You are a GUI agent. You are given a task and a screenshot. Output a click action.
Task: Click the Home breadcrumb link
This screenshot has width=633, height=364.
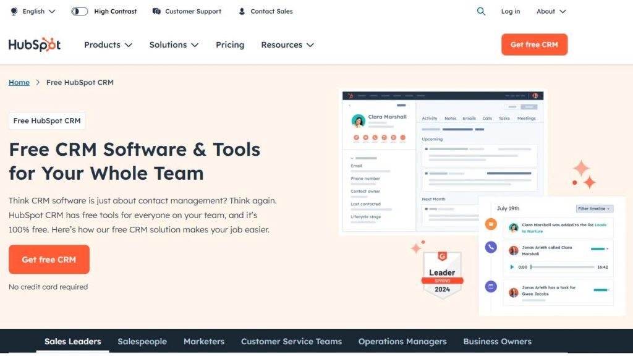tap(19, 82)
